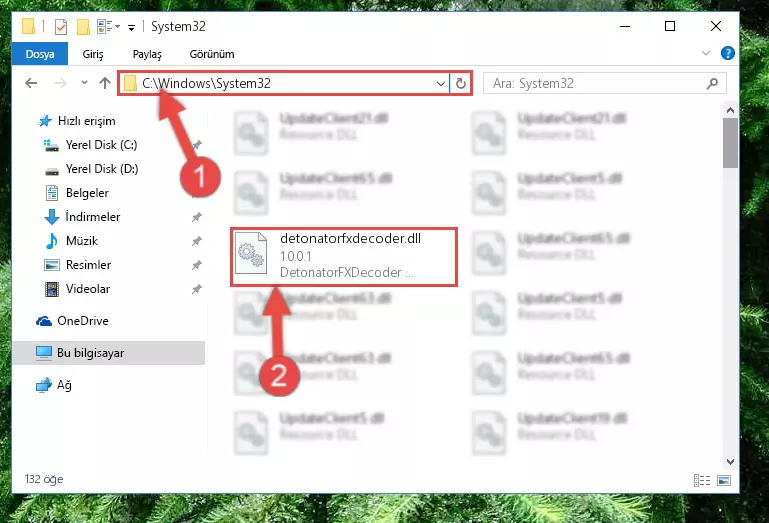Click the folder icon in the address bar
The height and width of the screenshot is (523, 769).
[x=130, y=83]
